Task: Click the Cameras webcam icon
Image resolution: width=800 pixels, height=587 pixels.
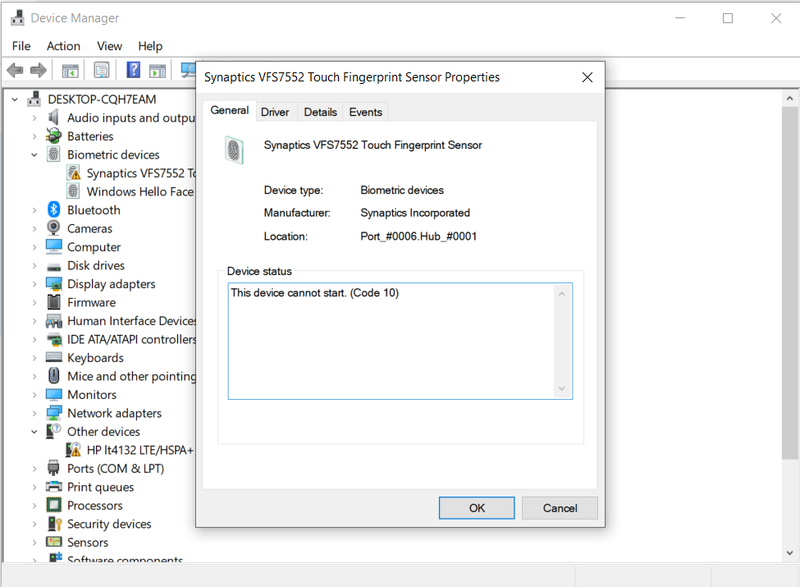Action: coord(54,228)
